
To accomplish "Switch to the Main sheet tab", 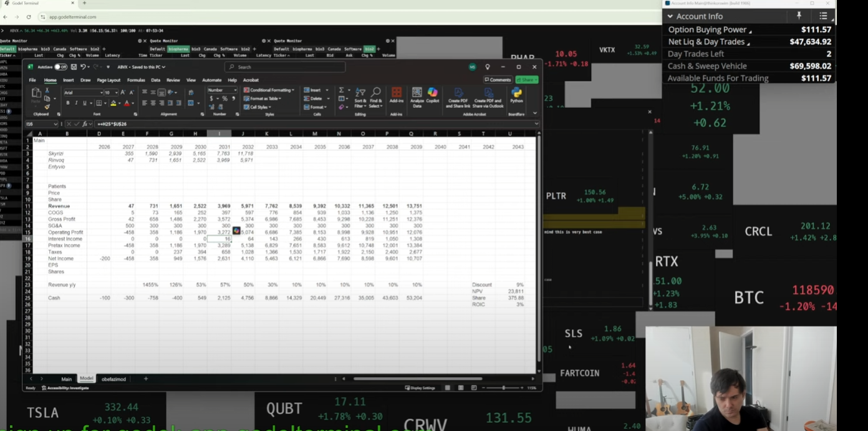I will 66,379.
